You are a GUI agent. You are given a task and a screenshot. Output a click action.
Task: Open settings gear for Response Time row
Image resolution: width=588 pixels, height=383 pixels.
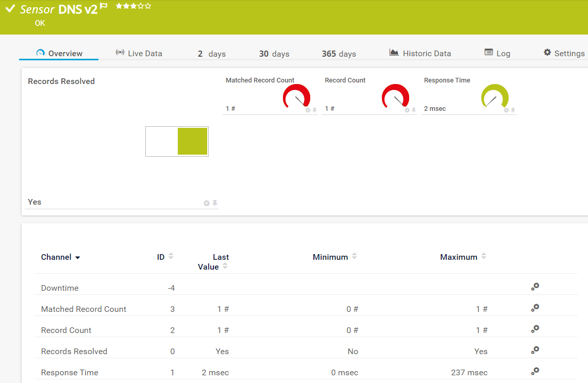535,372
